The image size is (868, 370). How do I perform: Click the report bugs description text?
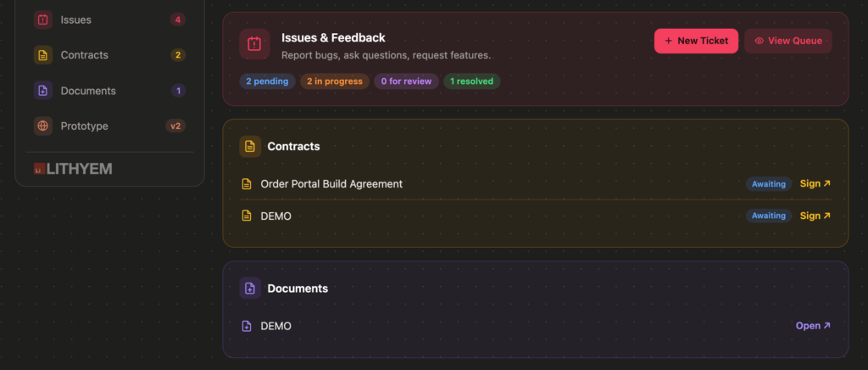point(386,55)
